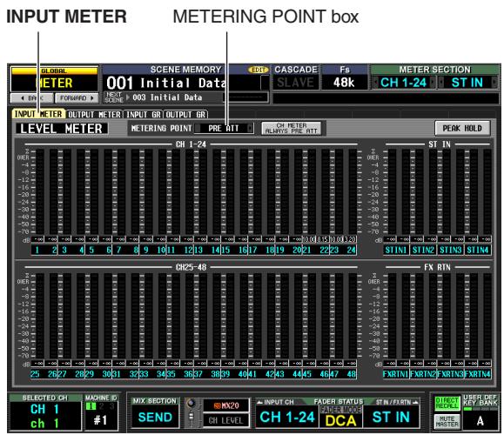This screenshot has width=504, height=435.
Task: Click channel number 24 under CH 1-24 meters
Action: pos(351,250)
